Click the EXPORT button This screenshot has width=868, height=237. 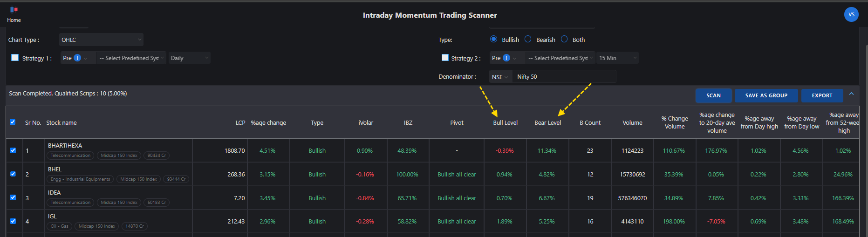click(822, 95)
